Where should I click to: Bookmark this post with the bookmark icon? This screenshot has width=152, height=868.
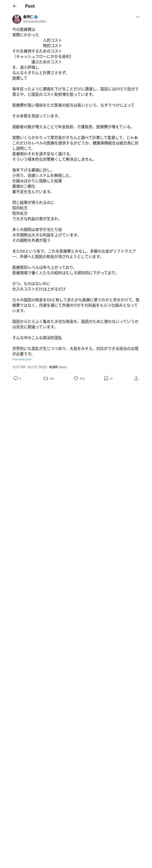pyautogui.click(x=106, y=378)
